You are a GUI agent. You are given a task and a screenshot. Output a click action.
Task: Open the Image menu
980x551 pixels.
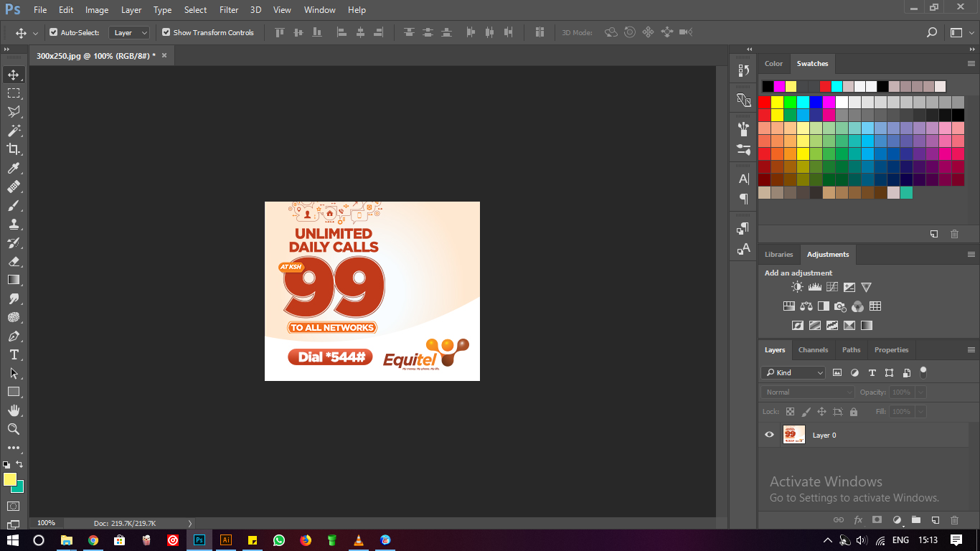point(97,10)
